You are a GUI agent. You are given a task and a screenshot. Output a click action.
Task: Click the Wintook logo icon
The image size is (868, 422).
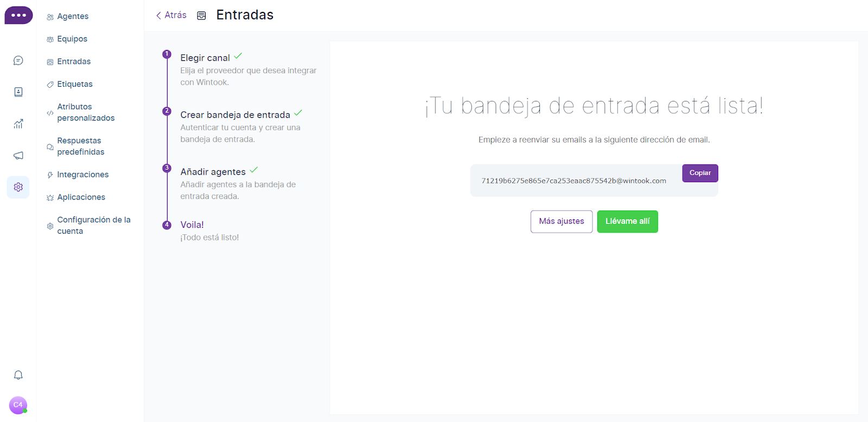point(18,15)
